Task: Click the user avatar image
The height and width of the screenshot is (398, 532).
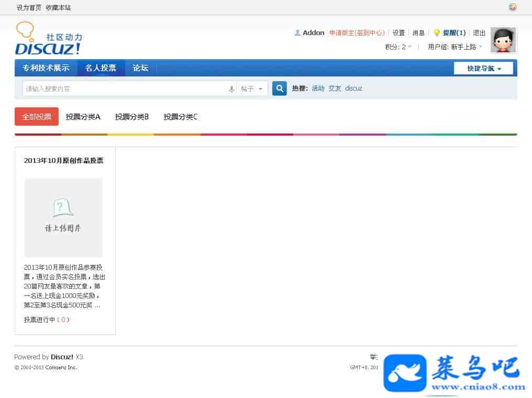Action: coord(503,40)
